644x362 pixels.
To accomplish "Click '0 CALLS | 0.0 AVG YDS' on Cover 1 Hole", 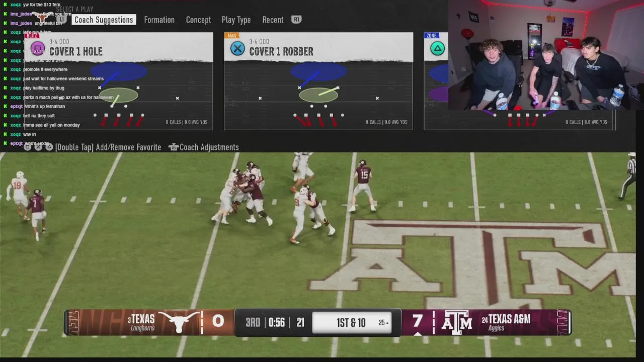I will pos(187,122).
